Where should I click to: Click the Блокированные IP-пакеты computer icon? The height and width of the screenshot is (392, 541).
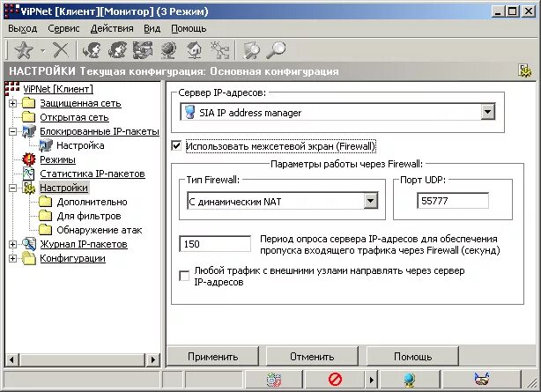tap(29, 131)
